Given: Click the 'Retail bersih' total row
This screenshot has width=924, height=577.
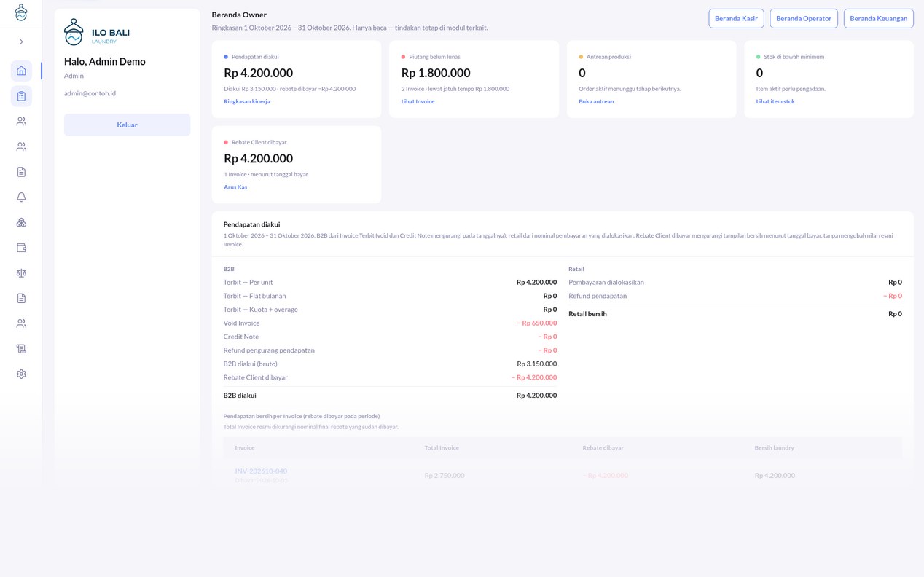Looking at the screenshot, I should [735, 314].
